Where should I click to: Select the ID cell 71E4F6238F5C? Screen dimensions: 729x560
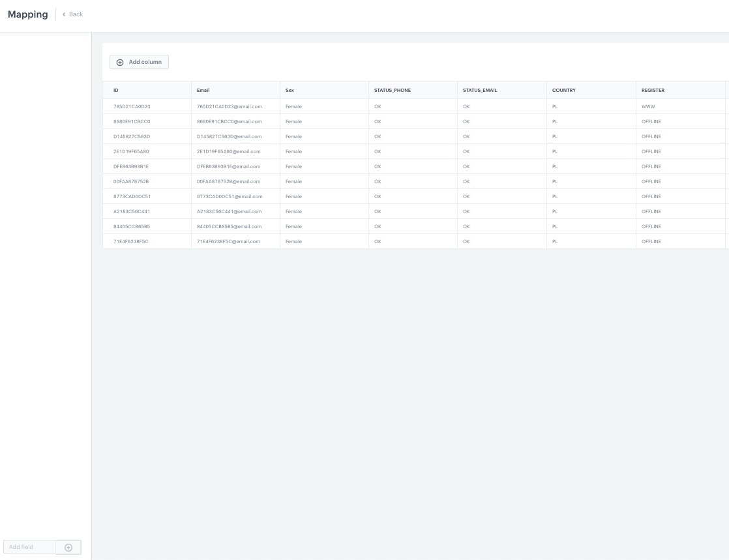pos(131,241)
